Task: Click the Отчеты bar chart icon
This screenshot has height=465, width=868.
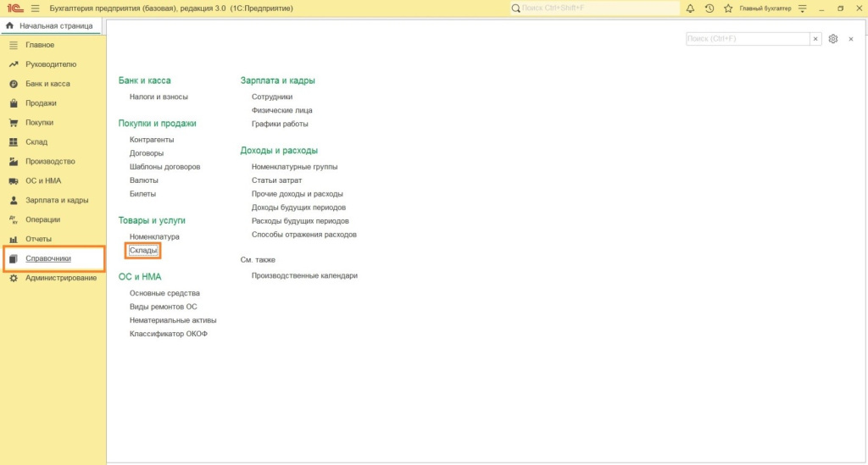Action: [14, 239]
